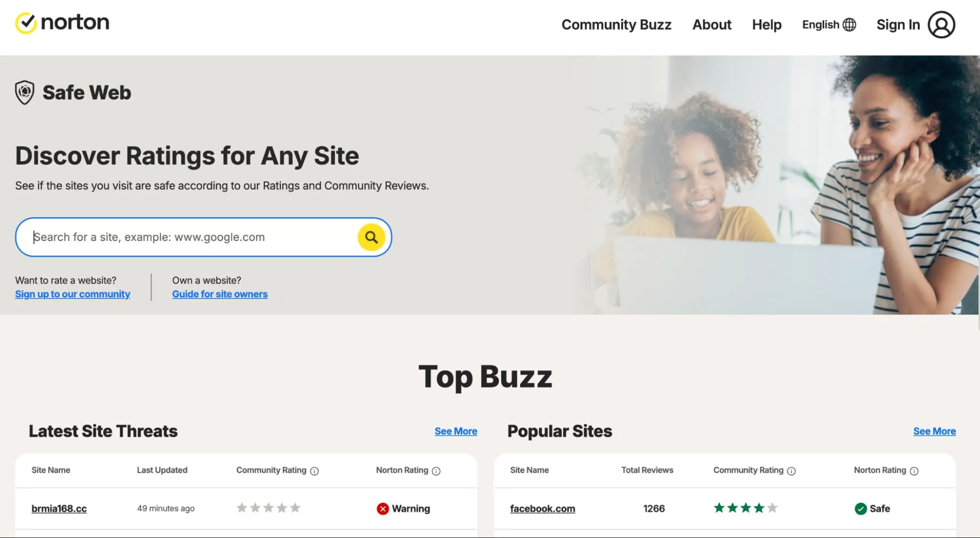This screenshot has height=538, width=980.
Task: Visit the facebook.com site rating page
Action: click(543, 509)
